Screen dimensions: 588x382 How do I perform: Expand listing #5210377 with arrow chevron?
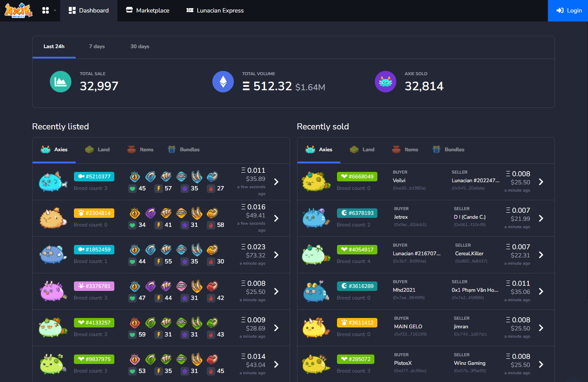pos(276,182)
